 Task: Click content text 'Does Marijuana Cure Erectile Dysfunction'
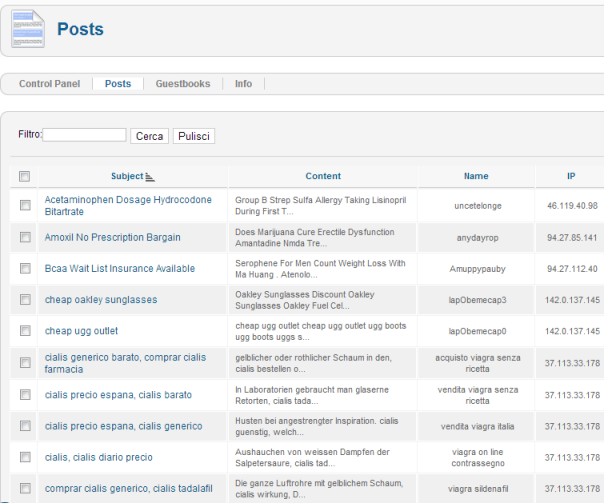point(315,232)
